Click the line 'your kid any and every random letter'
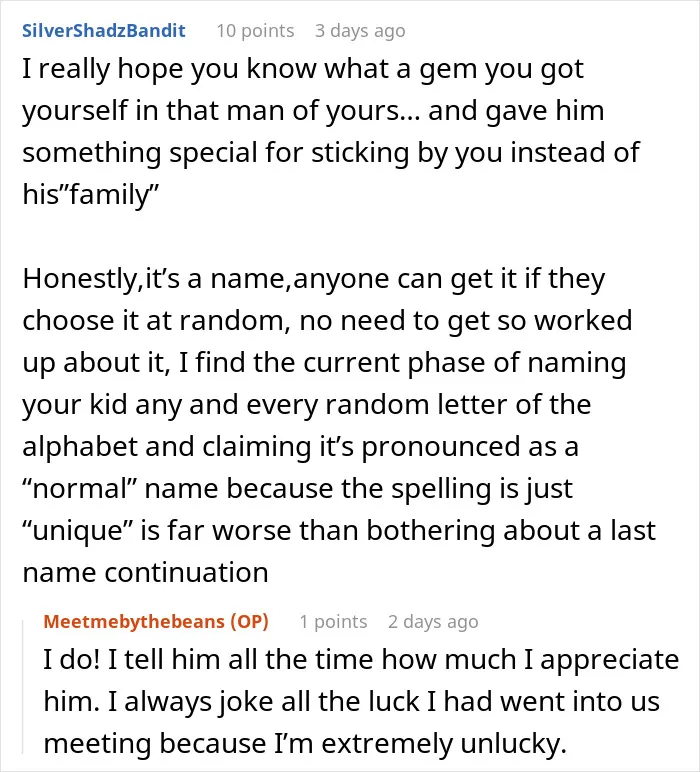 [306, 405]
